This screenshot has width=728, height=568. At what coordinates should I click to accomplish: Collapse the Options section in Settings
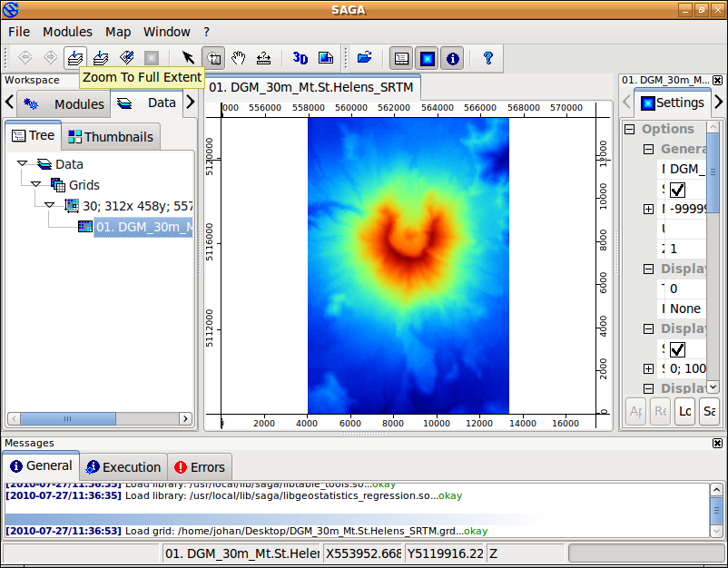629,129
